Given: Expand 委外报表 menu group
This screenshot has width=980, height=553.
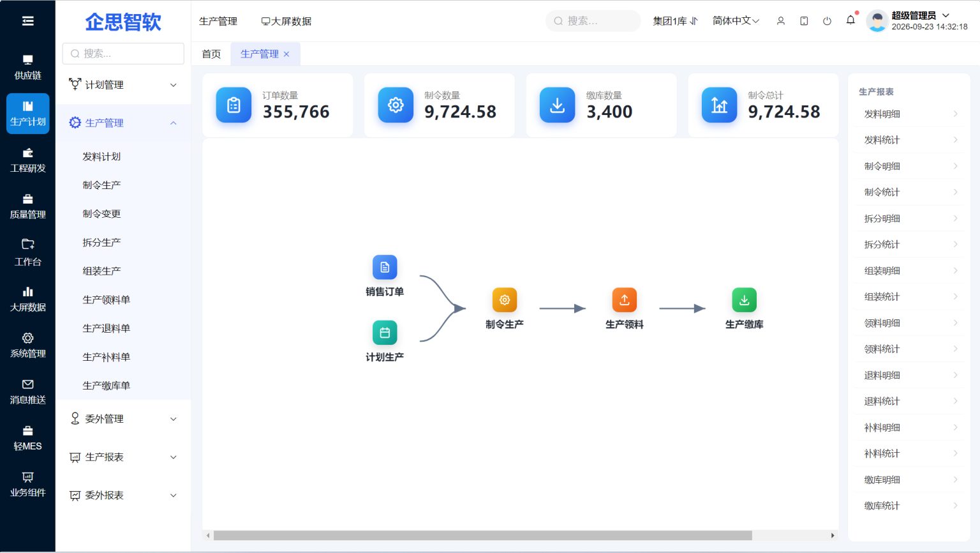Looking at the screenshot, I should pyautogui.click(x=123, y=496).
